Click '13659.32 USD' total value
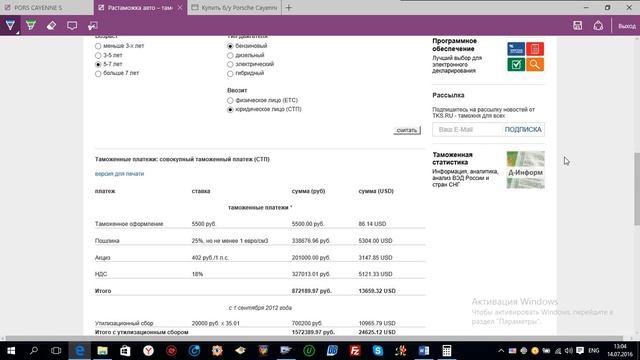This screenshot has width=640, height=360. pos(377,291)
